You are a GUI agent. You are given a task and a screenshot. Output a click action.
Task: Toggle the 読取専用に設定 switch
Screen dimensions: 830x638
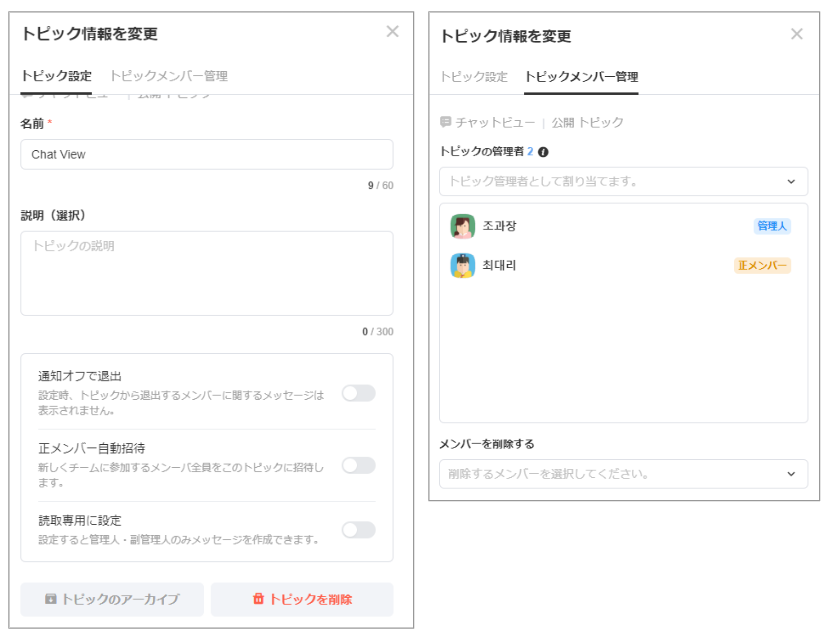point(358,530)
